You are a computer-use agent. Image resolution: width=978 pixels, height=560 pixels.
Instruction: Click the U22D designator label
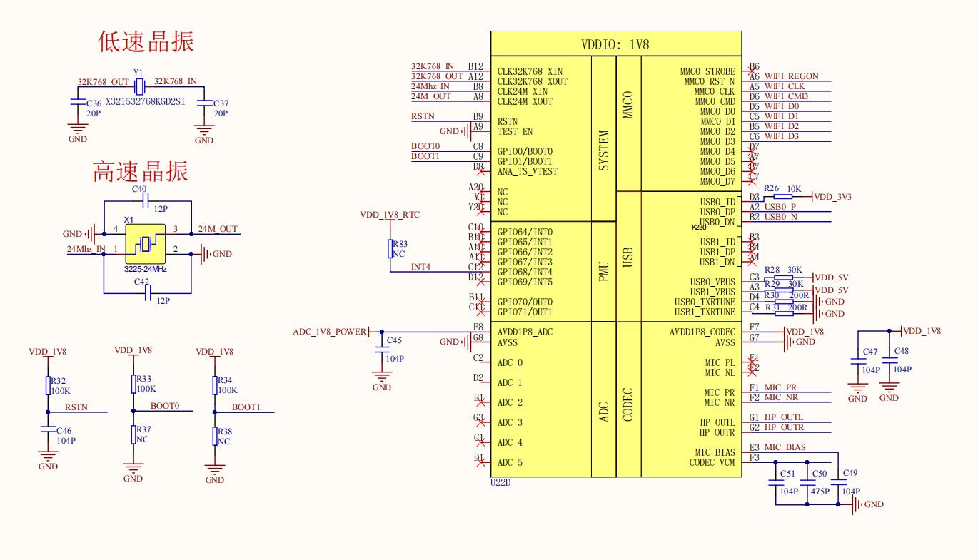click(x=500, y=483)
